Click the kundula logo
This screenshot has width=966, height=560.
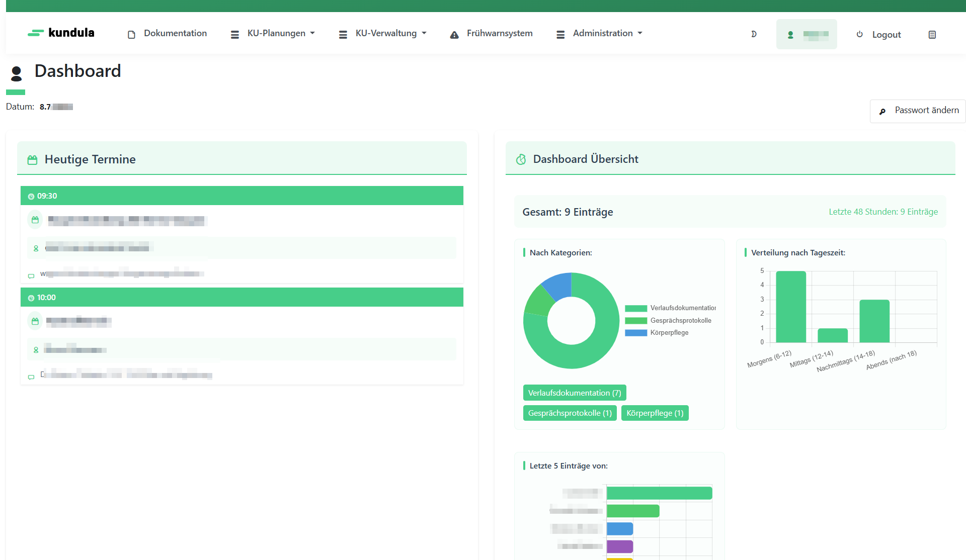pyautogui.click(x=61, y=33)
